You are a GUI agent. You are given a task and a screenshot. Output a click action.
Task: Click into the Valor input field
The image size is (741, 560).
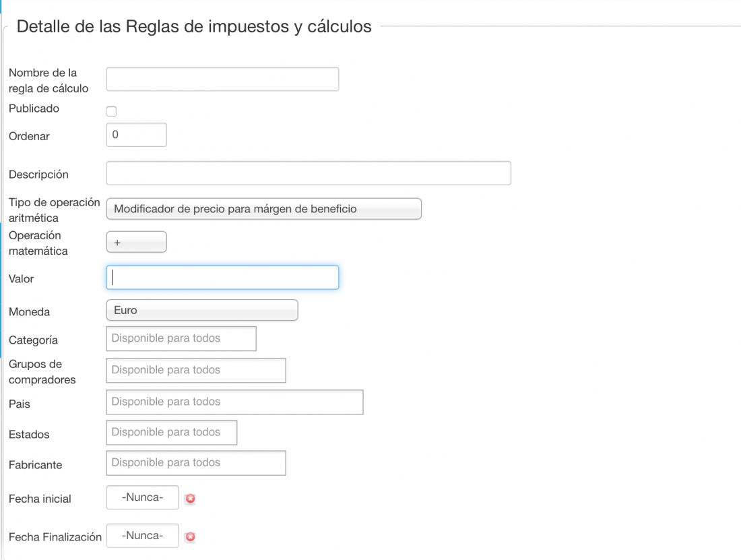[222, 278]
